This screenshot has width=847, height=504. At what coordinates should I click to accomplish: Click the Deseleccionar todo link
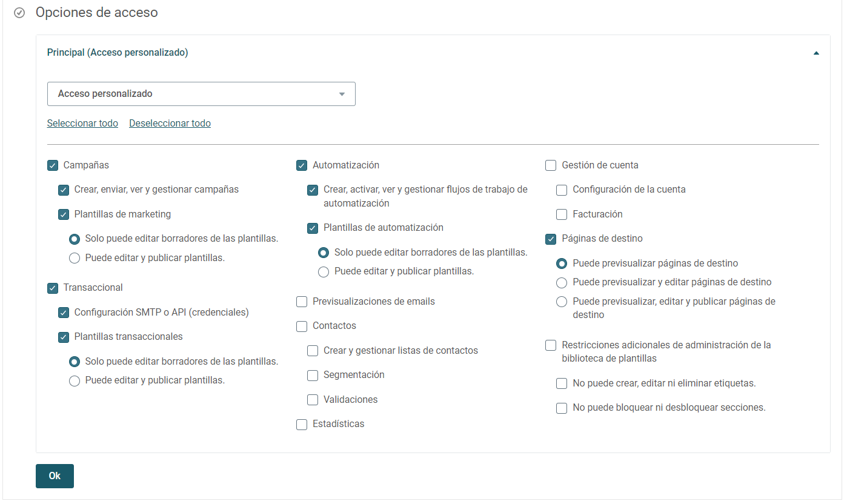pos(170,124)
